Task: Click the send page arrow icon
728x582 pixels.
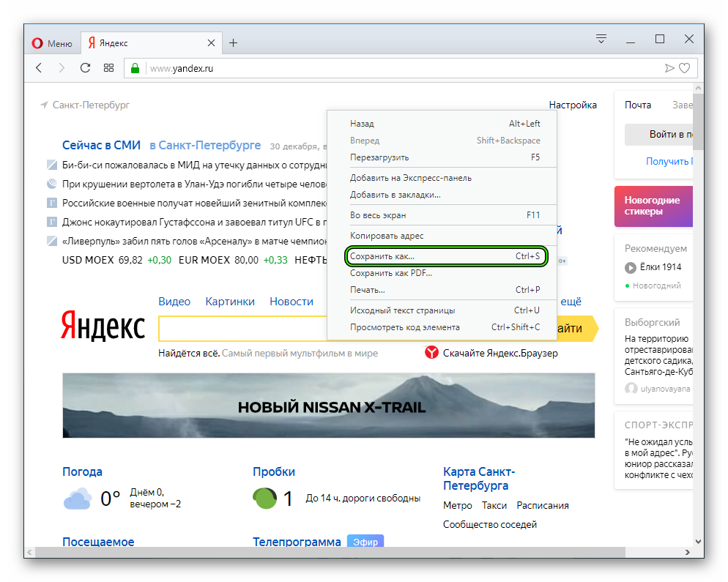Action: pyautogui.click(x=669, y=68)
